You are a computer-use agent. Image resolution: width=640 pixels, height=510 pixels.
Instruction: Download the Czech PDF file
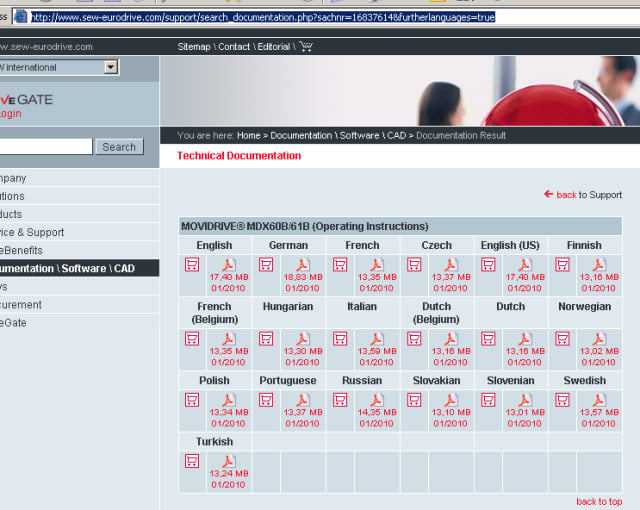451,265
